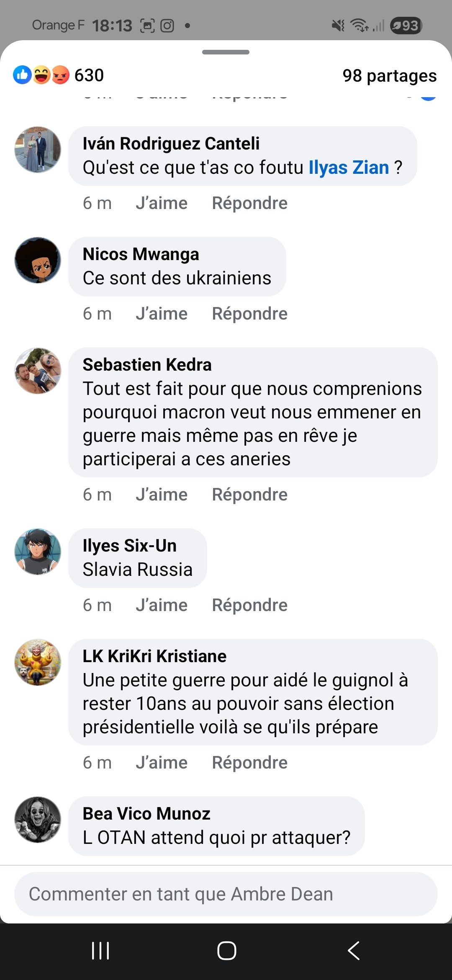Viewport: 452px width, 980px height.
Task: Like LK KriKri Kristiane's comment
Action: point(162,763)
